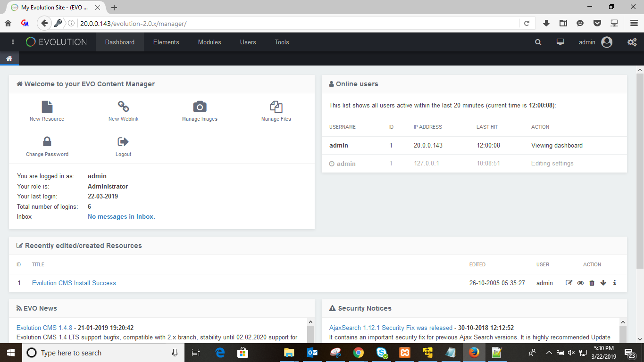The image size is (644, 362).
Task: Switch to the Dashboard tab
Action: click(x=119, y=42)
